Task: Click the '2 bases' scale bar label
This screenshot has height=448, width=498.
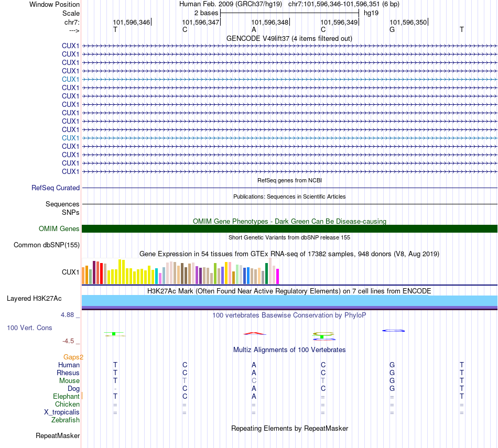Action: pos(207,13)
